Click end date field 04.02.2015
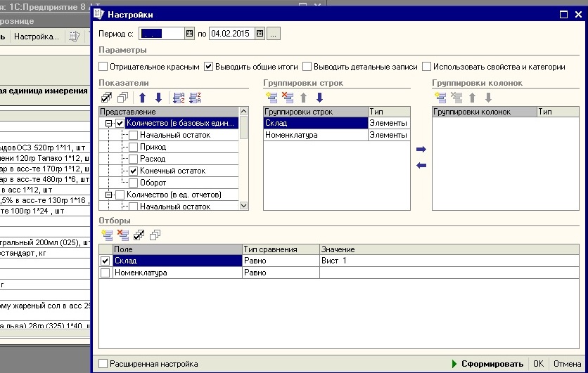The height and width of the screenshot is (373, 588). pyautogui.click(x=231, y=34)
